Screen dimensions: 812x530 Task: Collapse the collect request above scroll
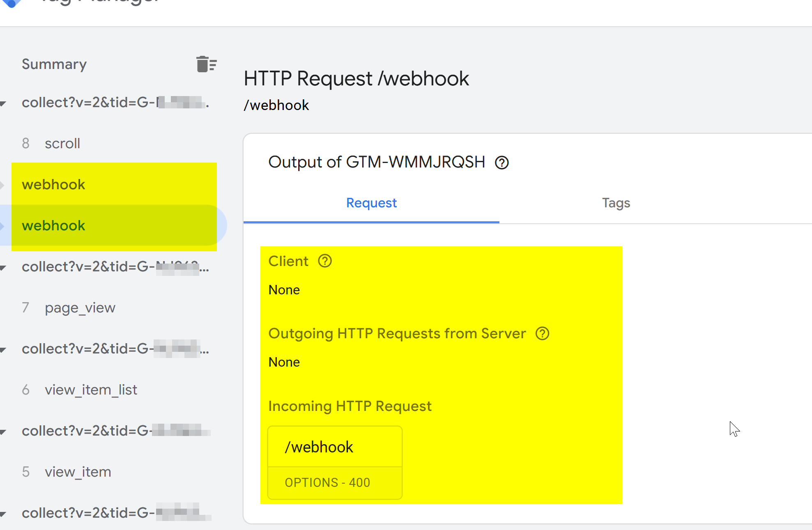[x=3, y=103]
